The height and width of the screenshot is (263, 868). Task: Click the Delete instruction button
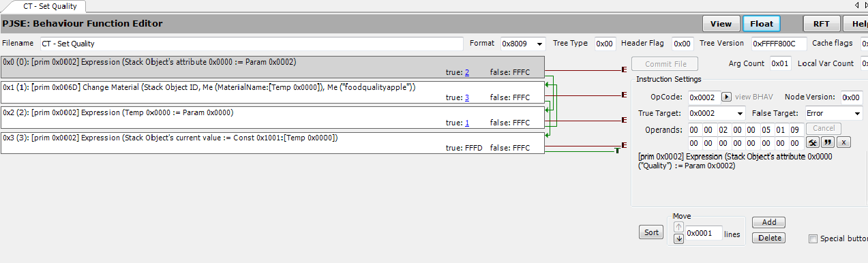click(x=768, y=238)
